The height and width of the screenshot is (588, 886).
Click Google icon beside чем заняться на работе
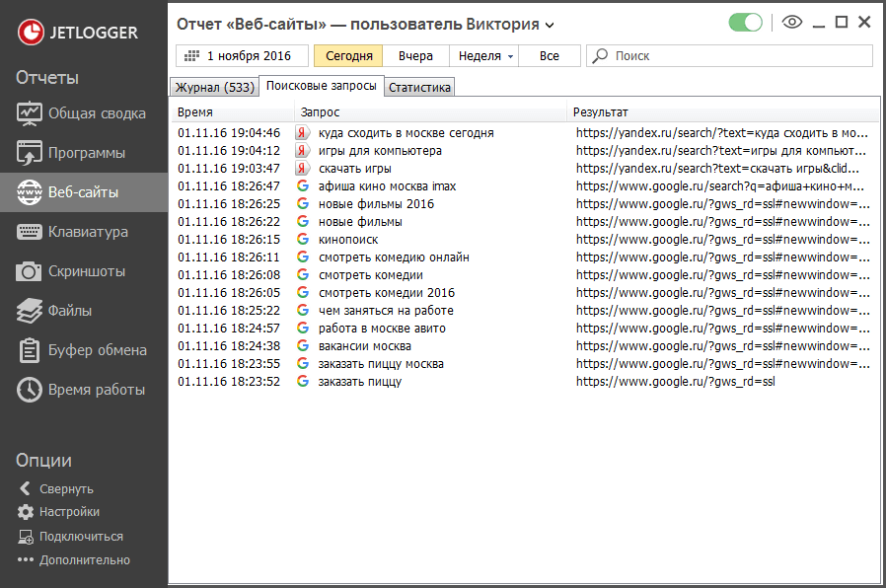[x=303, y=310]
